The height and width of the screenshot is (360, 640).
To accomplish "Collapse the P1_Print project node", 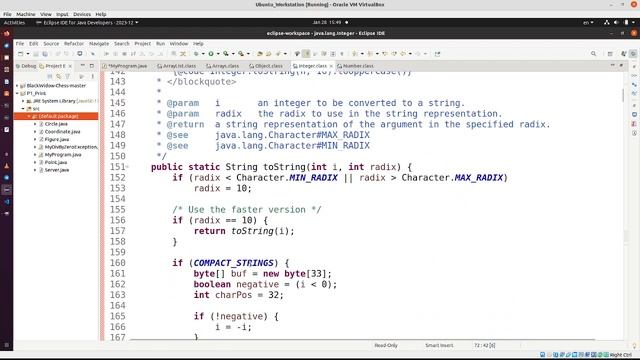I will coord(17,93).
